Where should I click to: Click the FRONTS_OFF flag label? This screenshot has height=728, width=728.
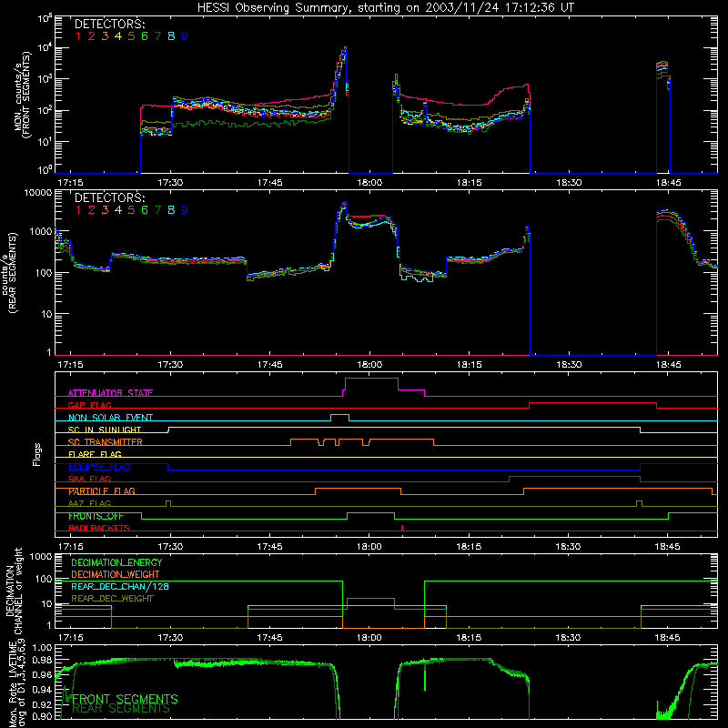point(96,516)
